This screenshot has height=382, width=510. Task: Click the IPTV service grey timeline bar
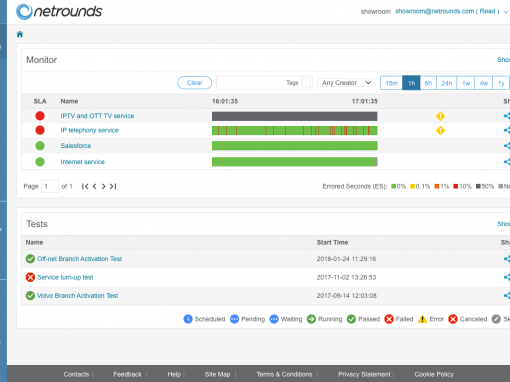click(x=295, y=116)
